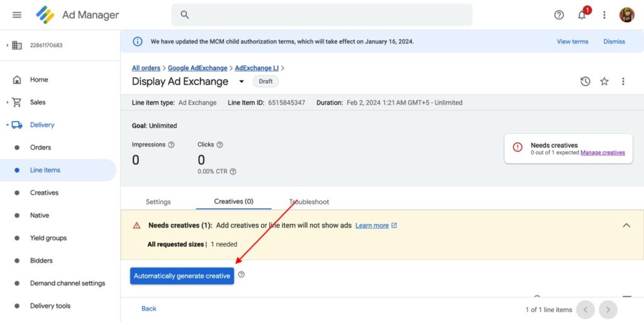Collapse the Needs creatives warning panel

pos(626,225)
